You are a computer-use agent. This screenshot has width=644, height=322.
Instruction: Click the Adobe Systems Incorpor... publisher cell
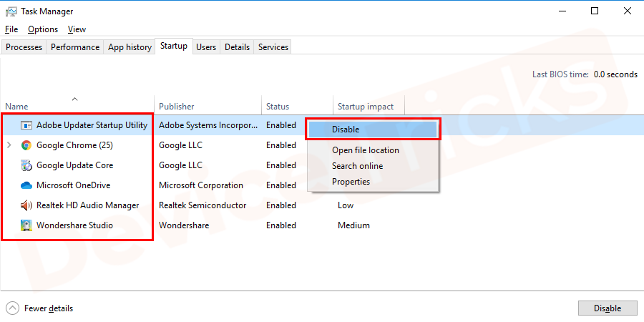tap(209, 125)
